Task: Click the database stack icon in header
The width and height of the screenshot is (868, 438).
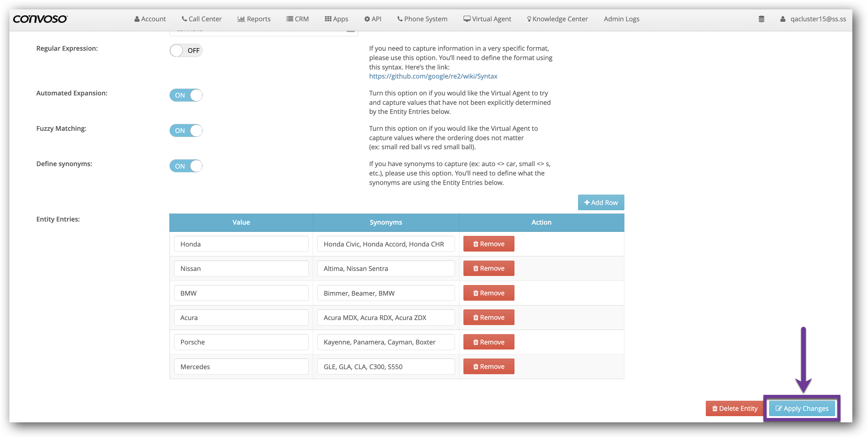Action: [761, 19]
